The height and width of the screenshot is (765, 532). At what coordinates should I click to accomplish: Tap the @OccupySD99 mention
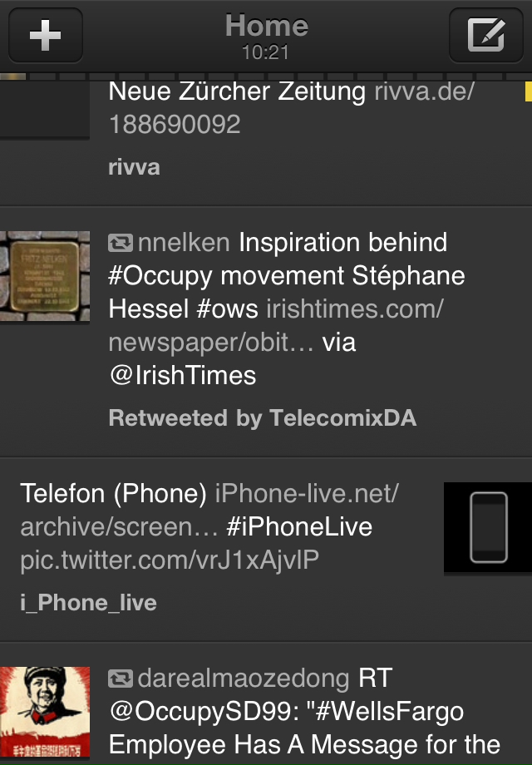point(204,713)
